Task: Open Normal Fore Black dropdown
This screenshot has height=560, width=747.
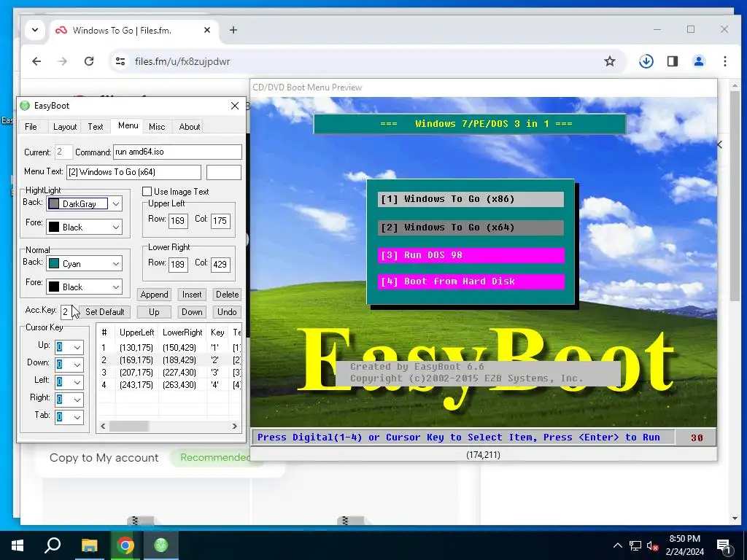Action: pyautogui.click(x=116, y=287)
